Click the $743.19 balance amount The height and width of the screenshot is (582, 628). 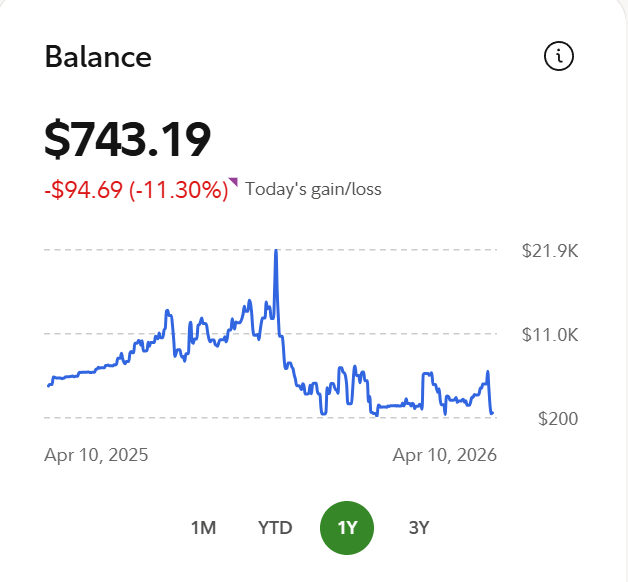(x=128, y=139)
